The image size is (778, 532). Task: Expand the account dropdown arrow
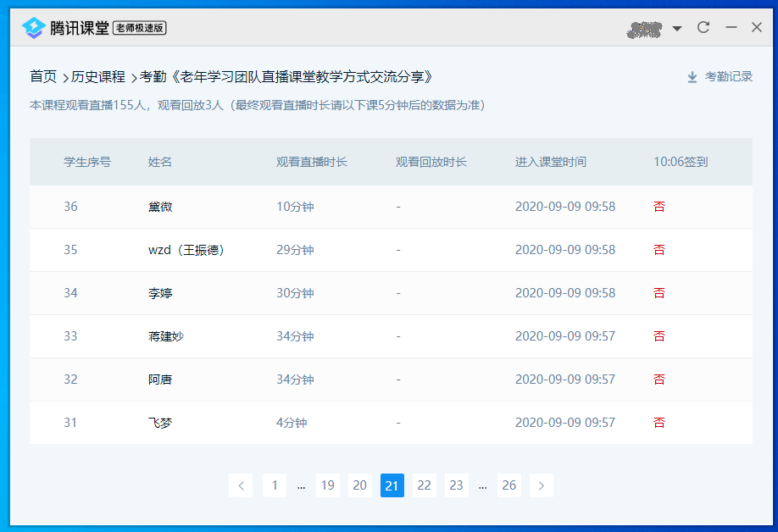(678, 26)
